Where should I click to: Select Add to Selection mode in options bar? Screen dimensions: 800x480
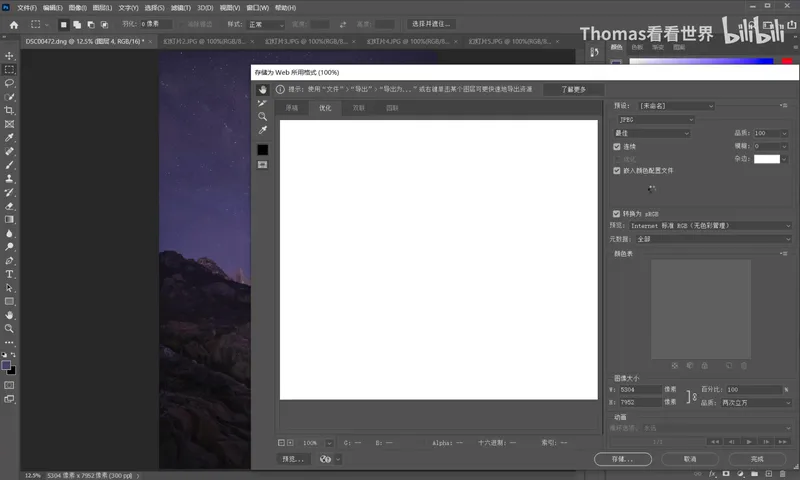[x=77, y=24]
